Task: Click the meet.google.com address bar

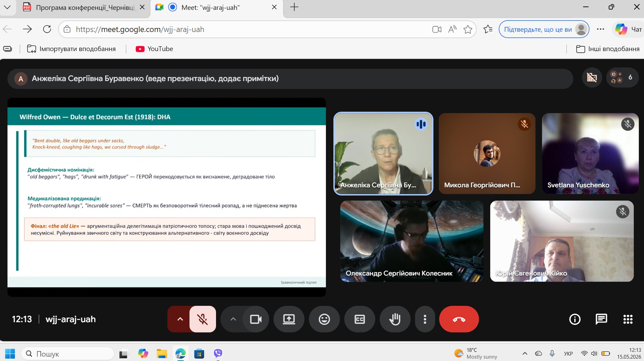Action: [x=245, y=29]
